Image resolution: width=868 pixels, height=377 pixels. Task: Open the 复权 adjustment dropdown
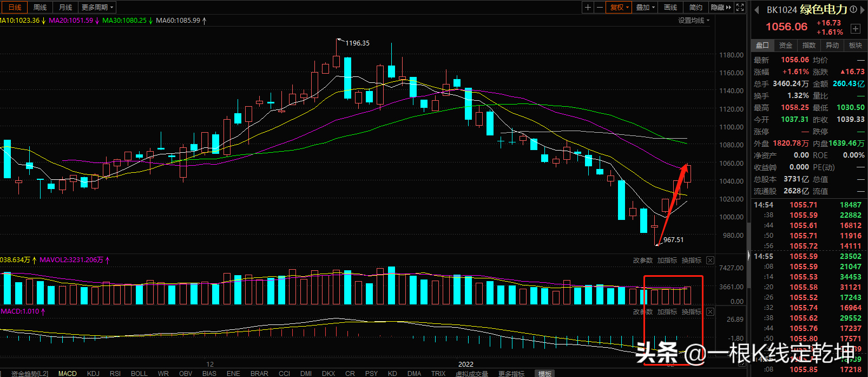click(619, 7)
